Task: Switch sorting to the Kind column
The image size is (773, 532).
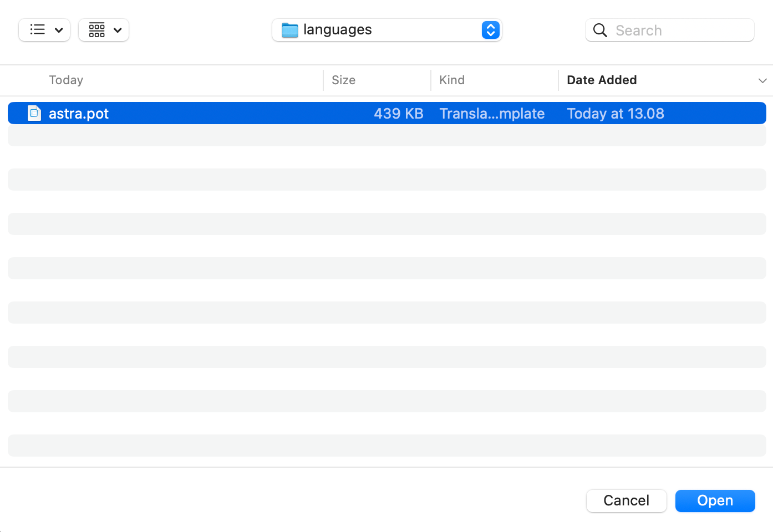Action: point(451,80)
